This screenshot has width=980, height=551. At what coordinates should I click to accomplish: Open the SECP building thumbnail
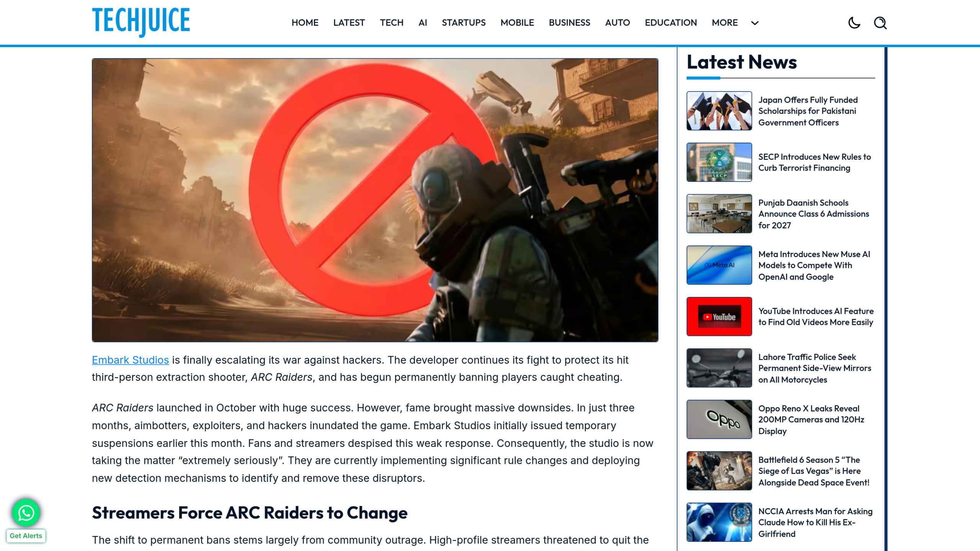[x=719, y=162]
